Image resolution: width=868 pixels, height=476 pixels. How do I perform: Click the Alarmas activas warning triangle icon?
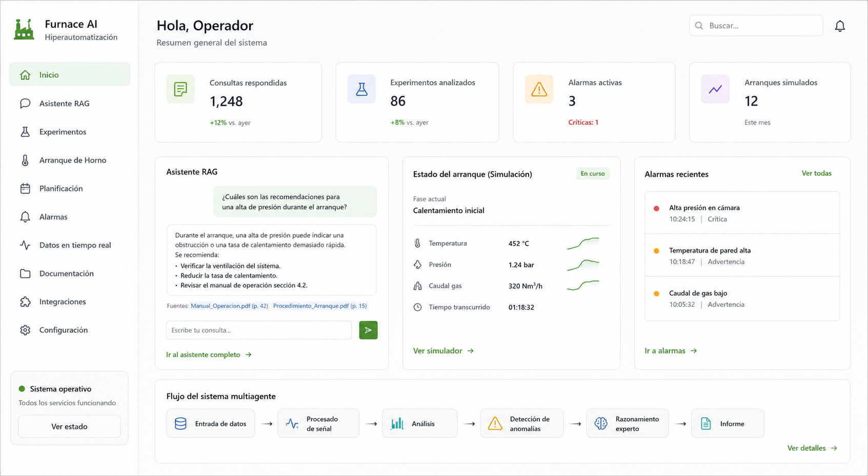click(539, 89)
